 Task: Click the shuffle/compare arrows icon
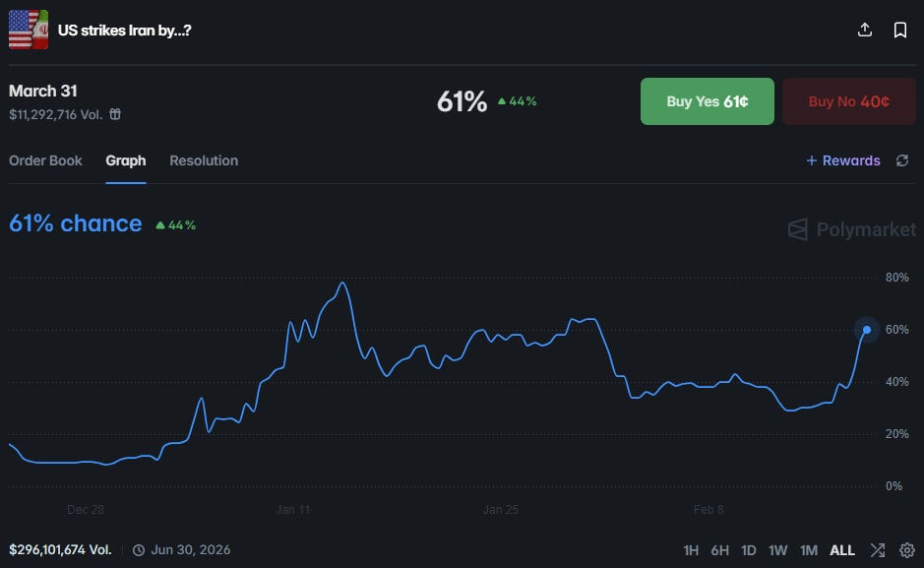(878, 549)
